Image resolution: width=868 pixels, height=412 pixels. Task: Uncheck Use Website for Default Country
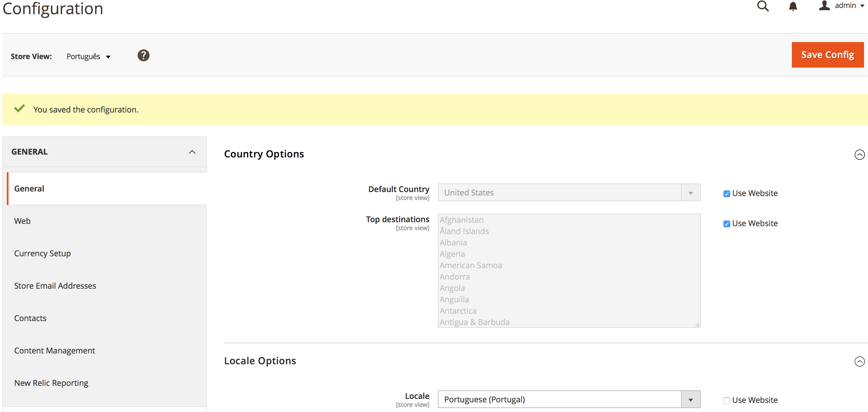click(727, 193)
